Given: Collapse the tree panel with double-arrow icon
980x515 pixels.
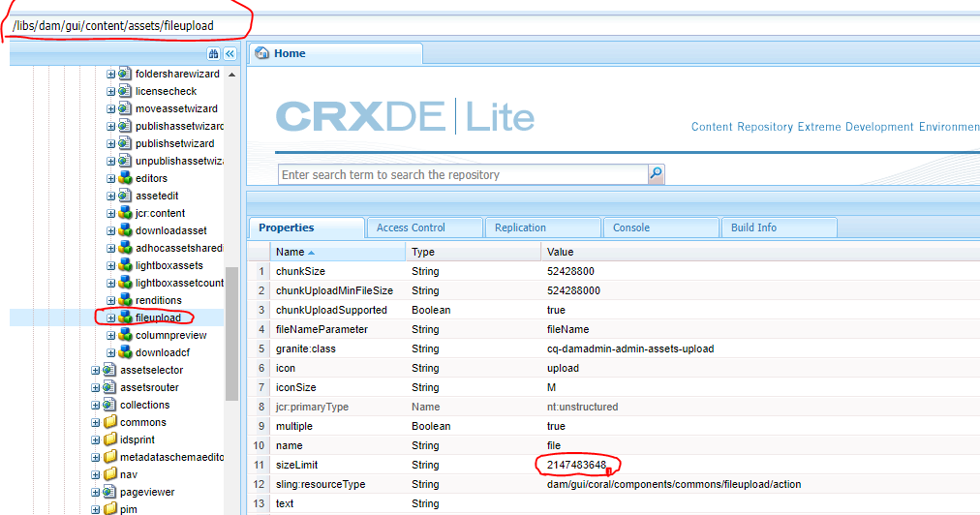Looking at the screenshot, I should point(230,54).
